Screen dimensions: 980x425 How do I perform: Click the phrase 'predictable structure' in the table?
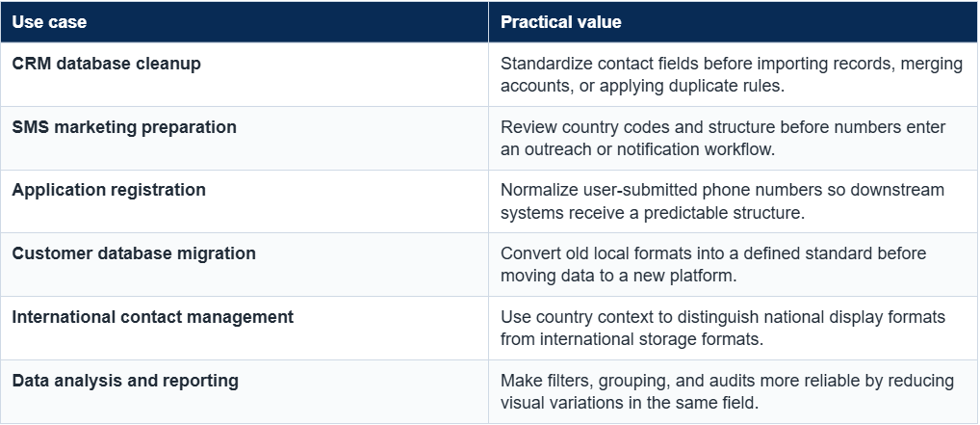[x=722, y=213]
